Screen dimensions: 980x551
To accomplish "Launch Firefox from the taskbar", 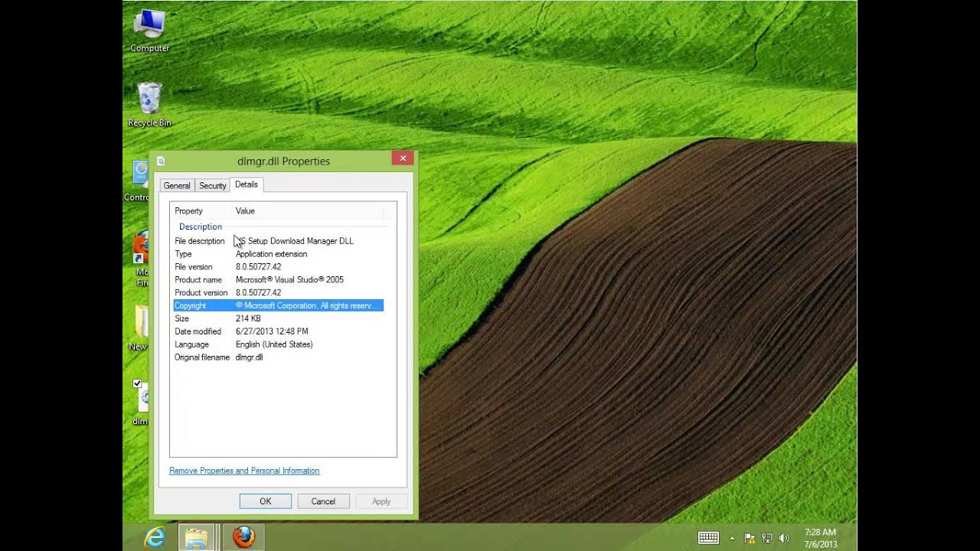I will 243,537.
